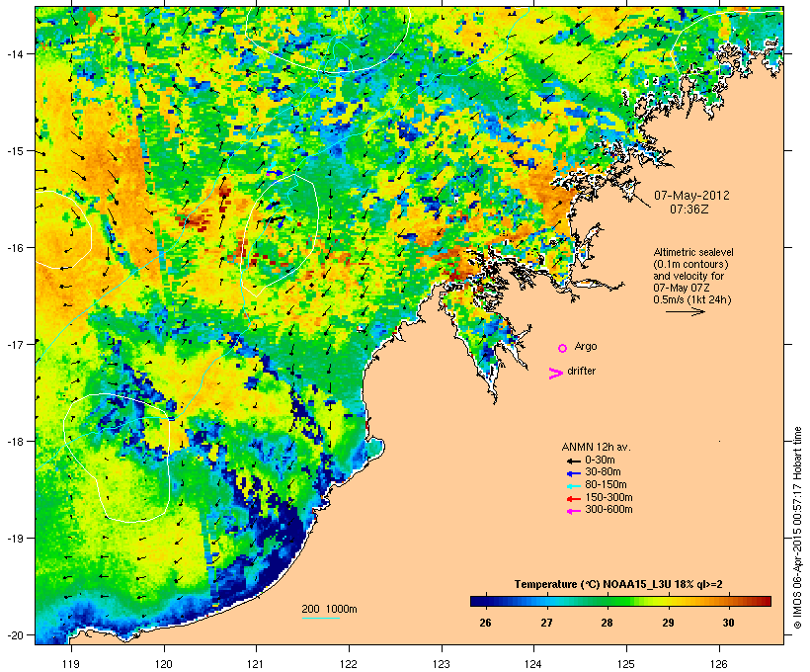Click the Temperature NOAA15_L3U colorbar title
The width and height of the screenshot is (810, 672).
click(618, 584)
